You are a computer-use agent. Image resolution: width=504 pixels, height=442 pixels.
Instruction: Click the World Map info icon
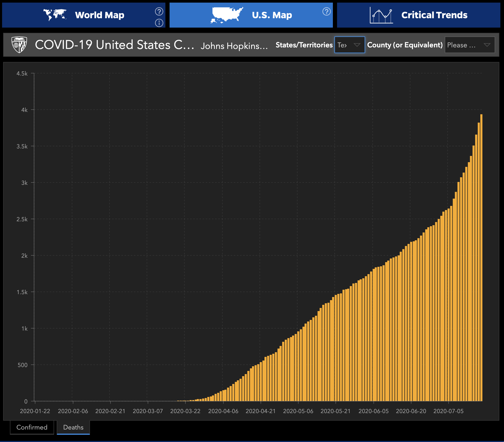coord(159,23)
